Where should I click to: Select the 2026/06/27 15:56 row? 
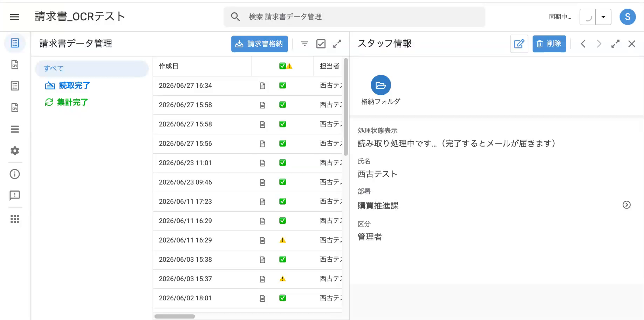(x=247, y=144)
